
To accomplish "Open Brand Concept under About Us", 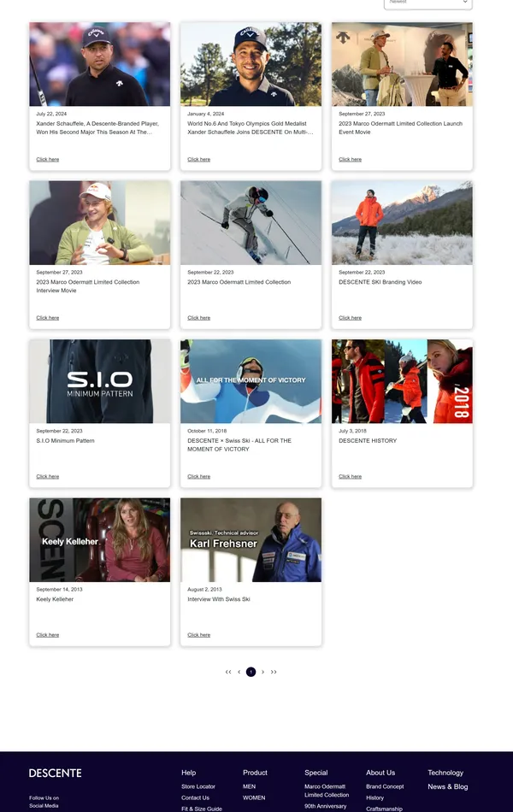I will point(385,786).
